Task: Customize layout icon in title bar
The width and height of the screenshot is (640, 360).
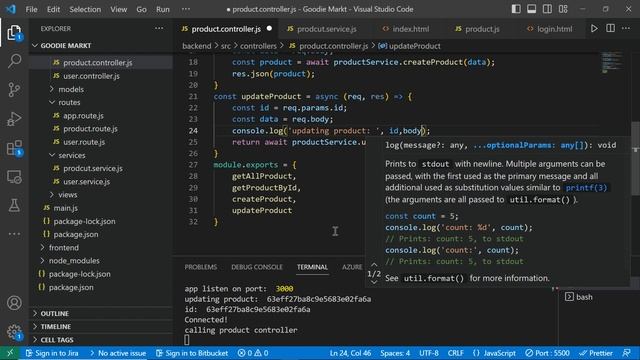Action: [x=563, y=9]
